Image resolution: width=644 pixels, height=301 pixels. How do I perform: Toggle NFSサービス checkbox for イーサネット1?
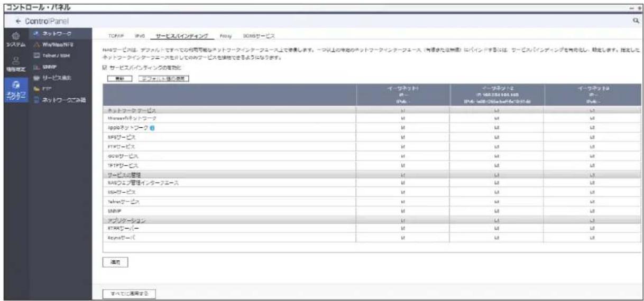(x=403, y=137)
